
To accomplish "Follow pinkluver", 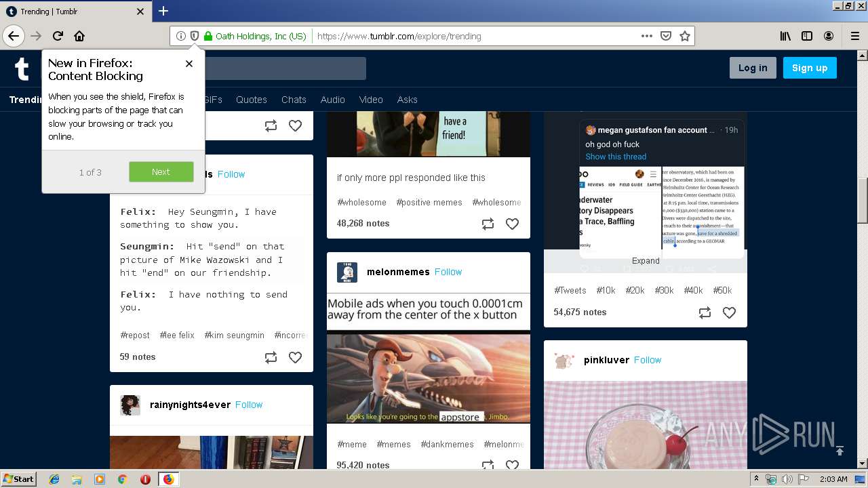I will 648,360.
